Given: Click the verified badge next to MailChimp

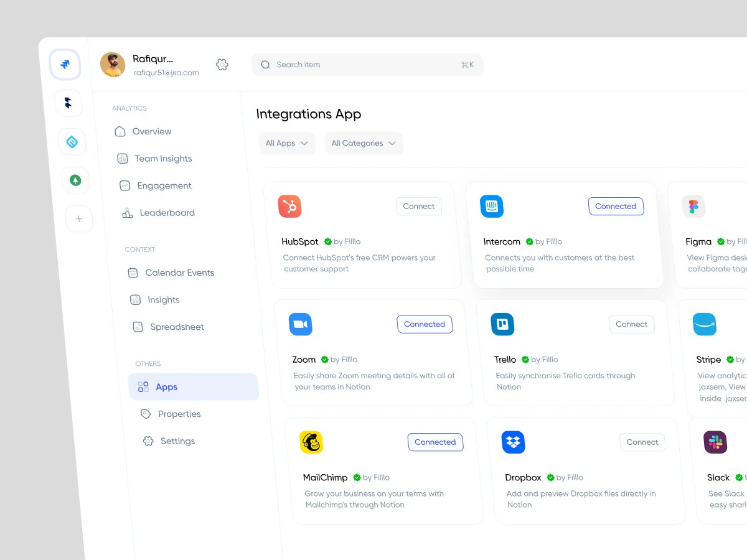Looking at the screenshot, I should (x=357, y=478).
